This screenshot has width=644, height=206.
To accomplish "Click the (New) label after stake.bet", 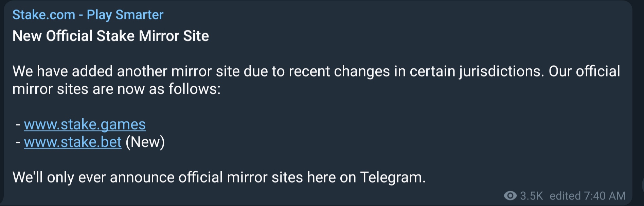I will point(145,142).
